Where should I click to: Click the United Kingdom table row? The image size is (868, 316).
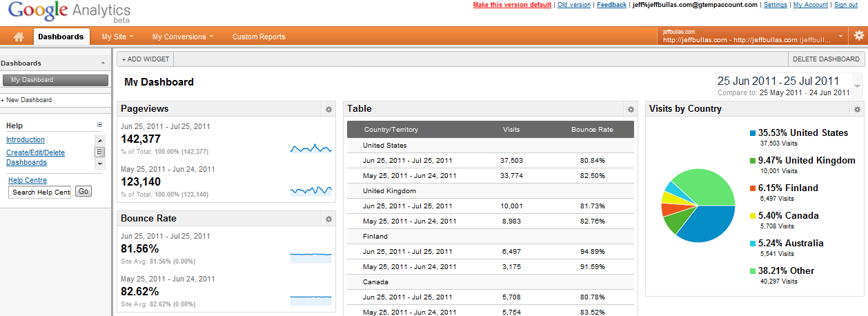490,191
